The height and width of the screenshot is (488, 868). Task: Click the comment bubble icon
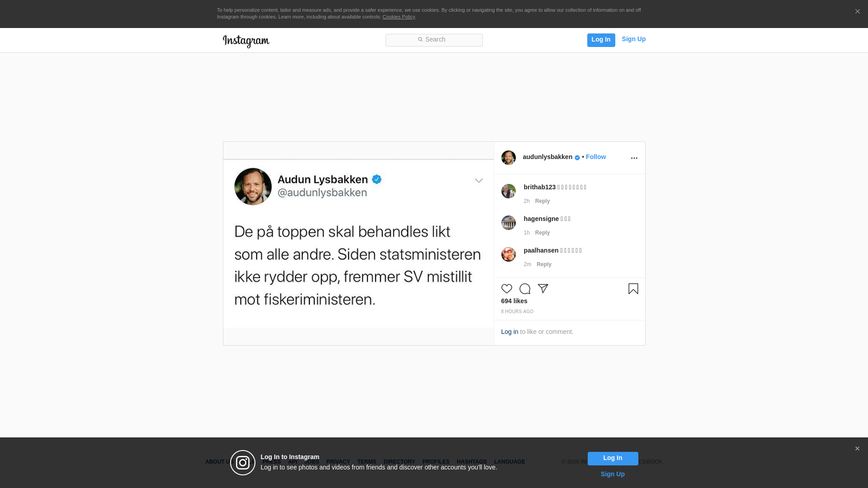pos(525,289)
